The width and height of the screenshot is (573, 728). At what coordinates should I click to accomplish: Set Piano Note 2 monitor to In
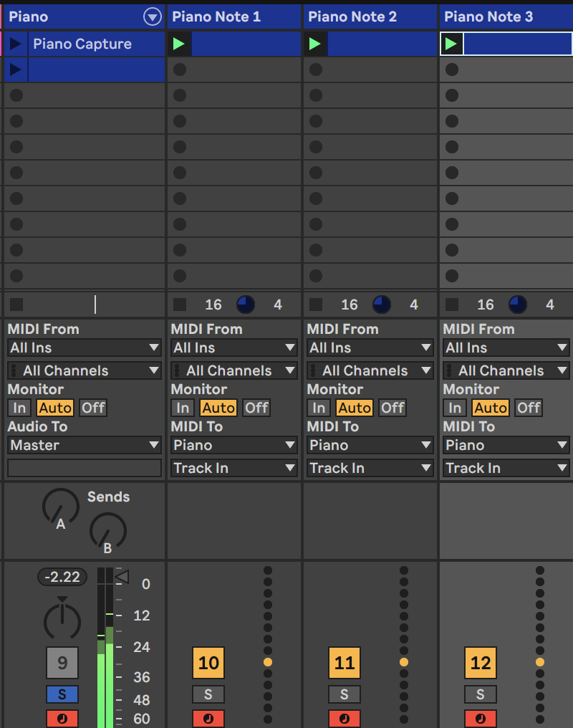[319, 408]
